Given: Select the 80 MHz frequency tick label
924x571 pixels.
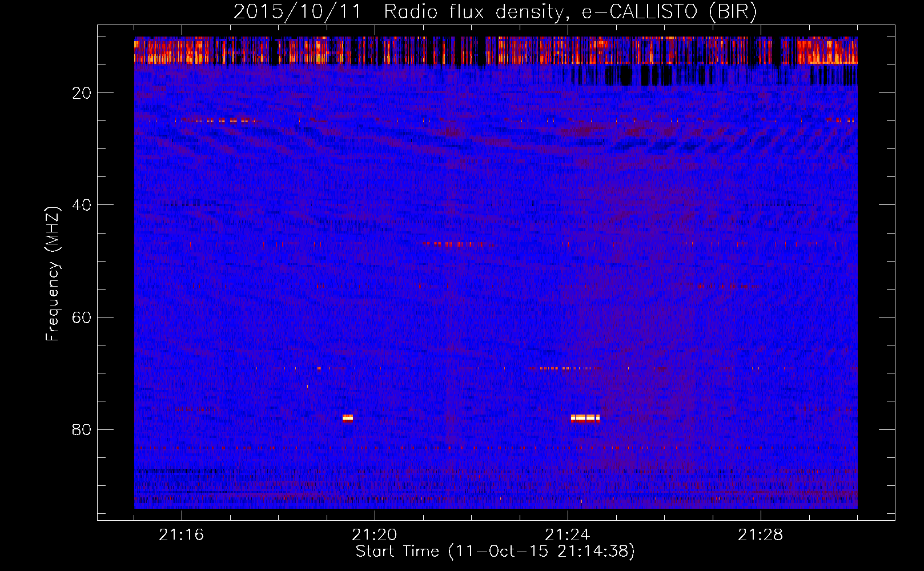Looking at the screenshot, I should tap(82, 429).
